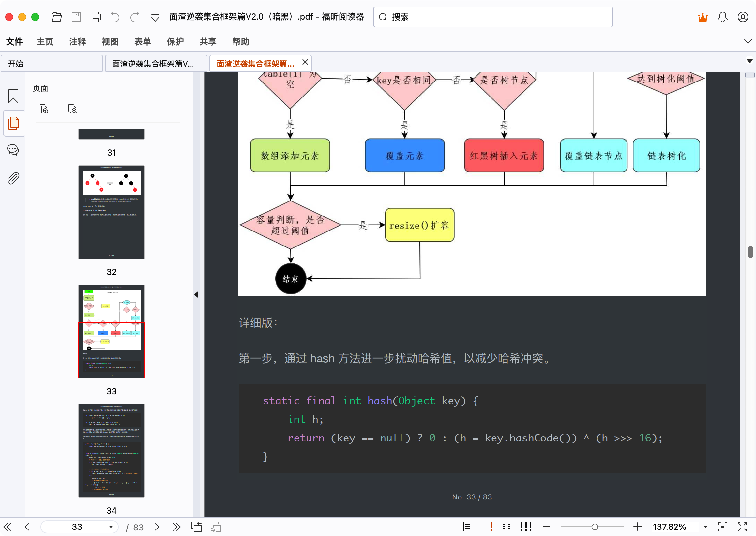
Task: Toggle facing pages view mode
Action: click(506, 527)
